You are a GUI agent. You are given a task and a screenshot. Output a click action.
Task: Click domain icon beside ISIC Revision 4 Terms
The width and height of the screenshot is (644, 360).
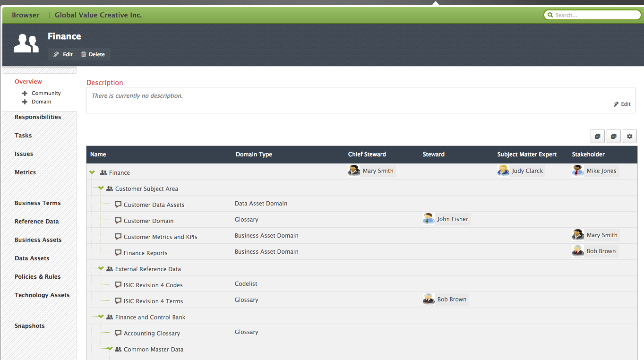point(118,301)
